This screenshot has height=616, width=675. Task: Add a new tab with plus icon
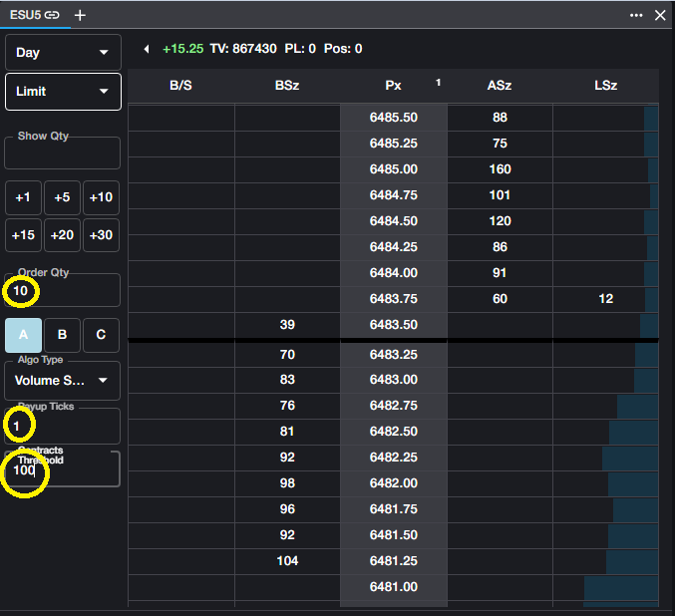click(x=80, y=15)
